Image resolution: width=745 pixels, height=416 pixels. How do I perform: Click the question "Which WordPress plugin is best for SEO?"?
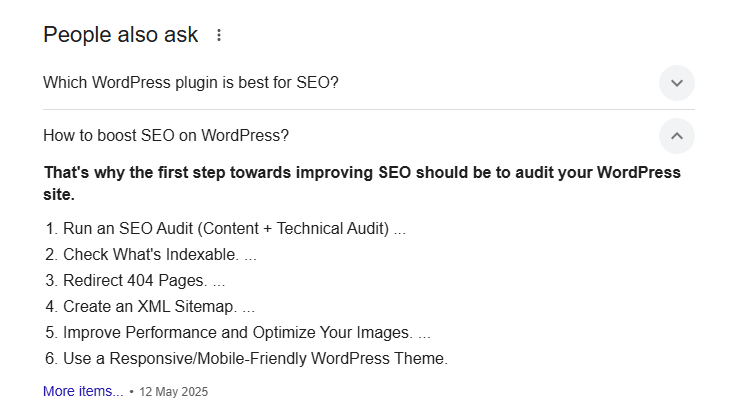point(191,83)
